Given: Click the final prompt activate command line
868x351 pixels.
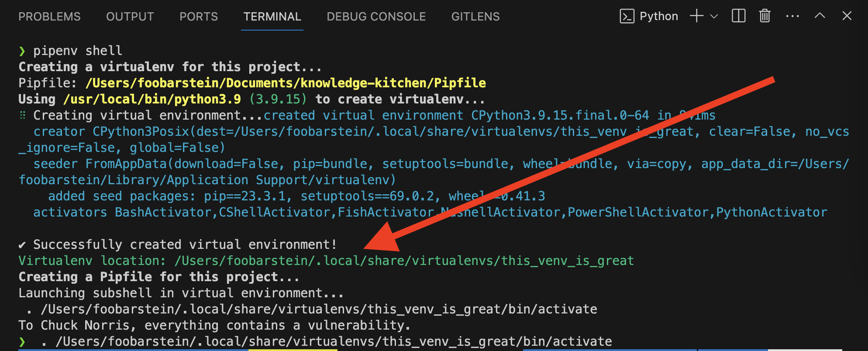Looking at the screenshot, I should click(x=315, y=341).
